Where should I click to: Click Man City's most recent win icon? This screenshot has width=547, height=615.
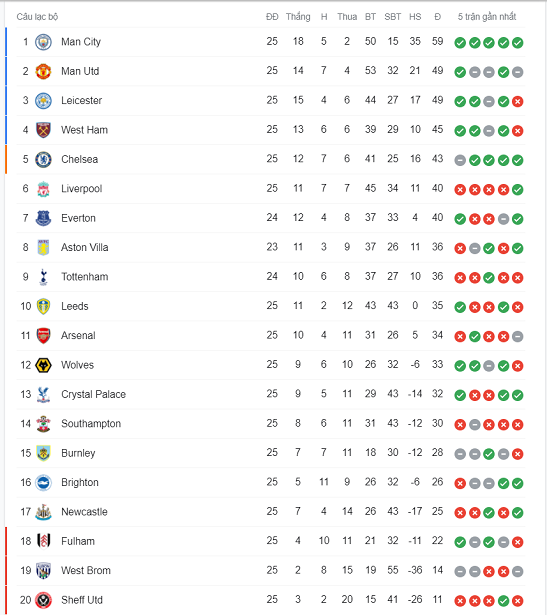pos(518,42)
